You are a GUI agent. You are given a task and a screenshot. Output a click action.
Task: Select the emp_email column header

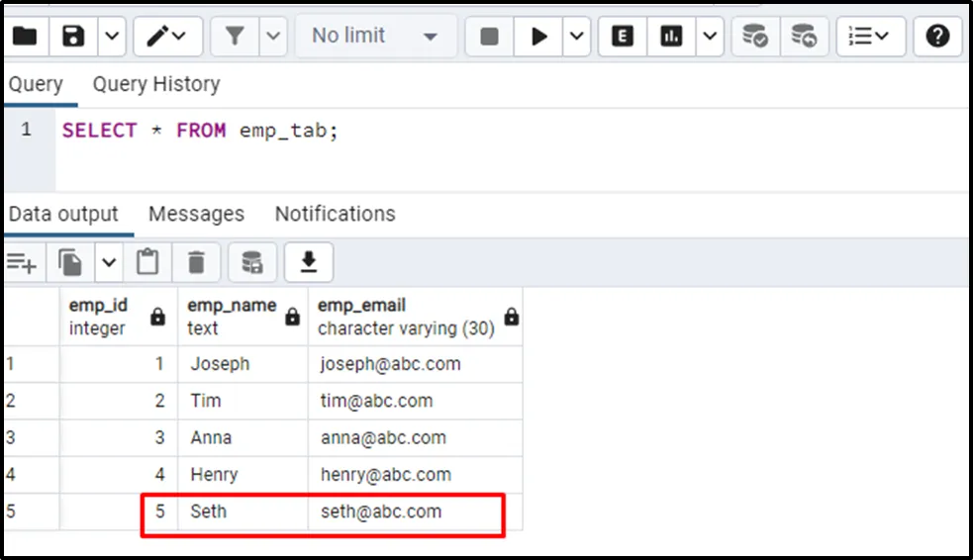pyautogui.click(x=406, y=317)
